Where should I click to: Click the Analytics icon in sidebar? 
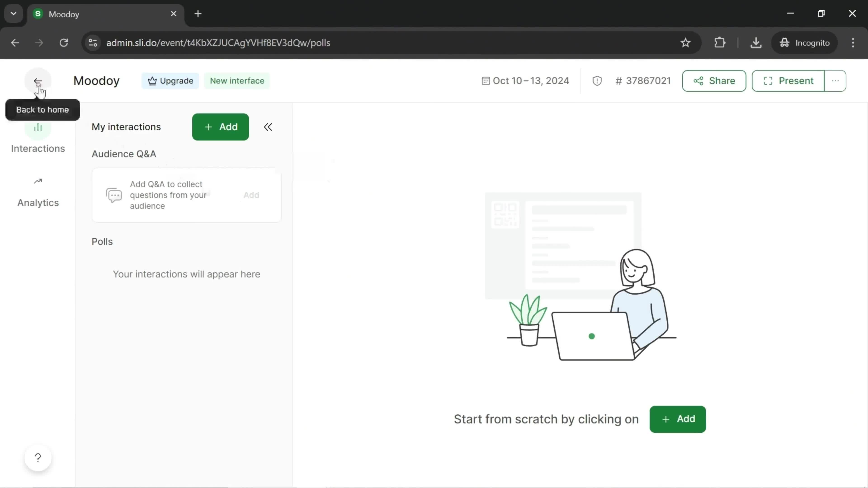click(38, 182)
